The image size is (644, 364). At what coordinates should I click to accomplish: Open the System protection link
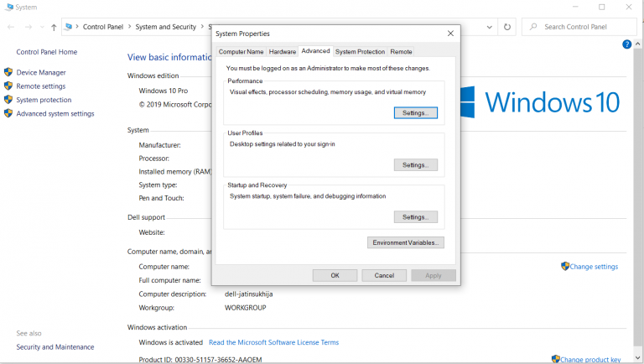(x=44, y=100)
